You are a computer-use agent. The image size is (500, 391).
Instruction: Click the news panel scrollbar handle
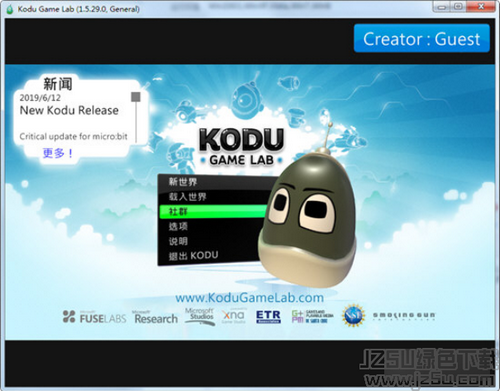(136, 97)
